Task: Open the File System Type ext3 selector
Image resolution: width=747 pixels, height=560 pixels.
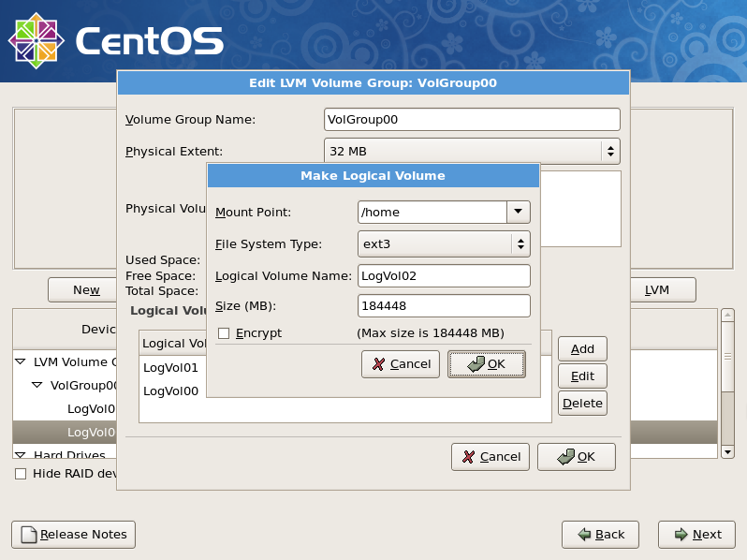Action: [x=444, y=244]
